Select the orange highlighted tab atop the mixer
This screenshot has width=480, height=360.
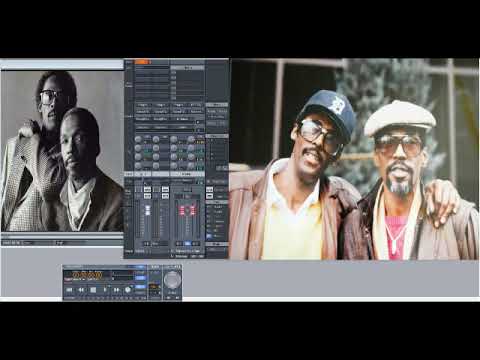tap(141, 62)
